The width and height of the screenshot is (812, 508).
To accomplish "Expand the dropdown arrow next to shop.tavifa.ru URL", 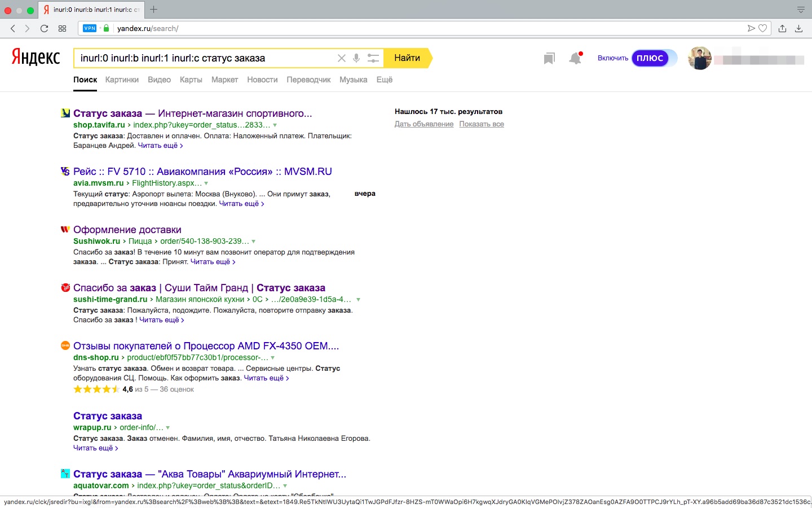I will point(275,125).
